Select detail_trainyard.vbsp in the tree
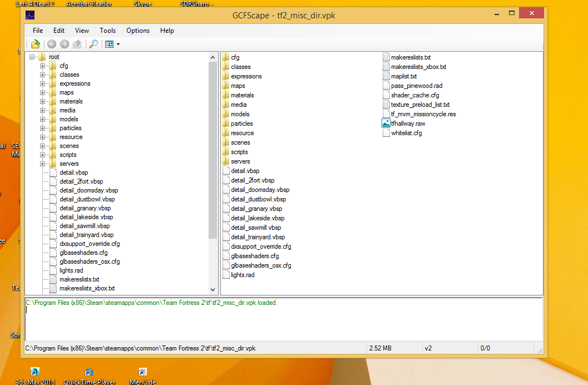 [x=87, y=235]
